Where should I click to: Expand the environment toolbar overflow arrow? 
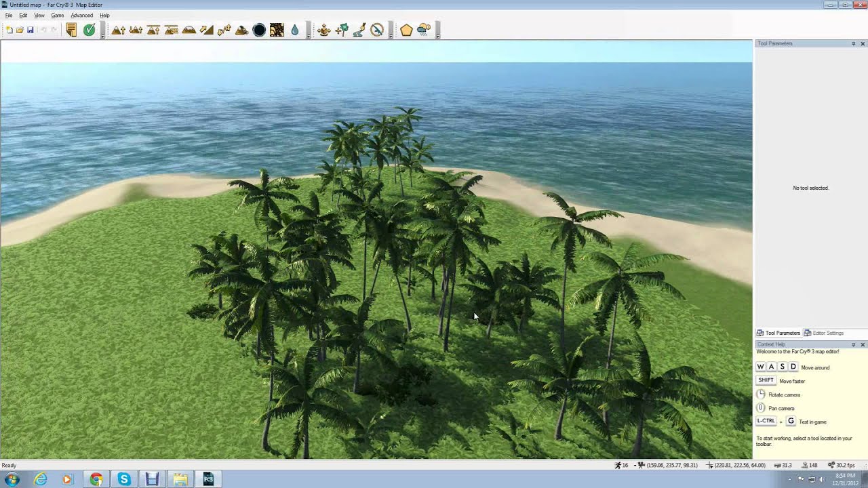point(437,31)
